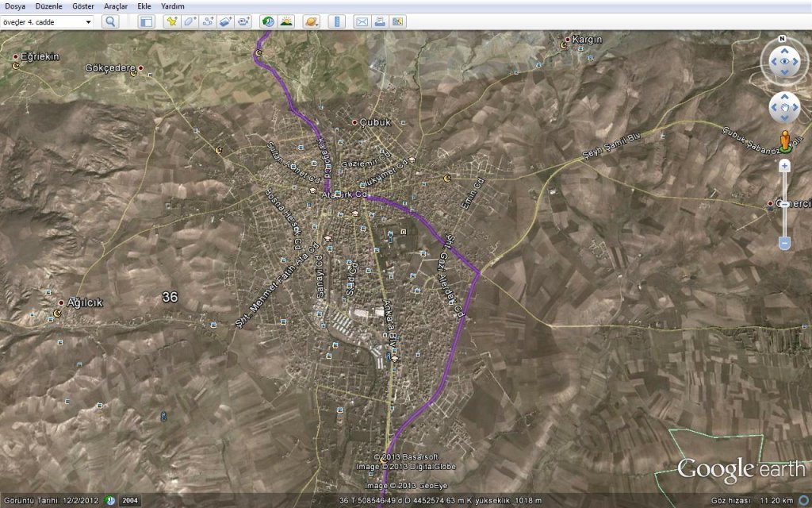Add a new placemark with the pin icon

(x=171, y=21)
